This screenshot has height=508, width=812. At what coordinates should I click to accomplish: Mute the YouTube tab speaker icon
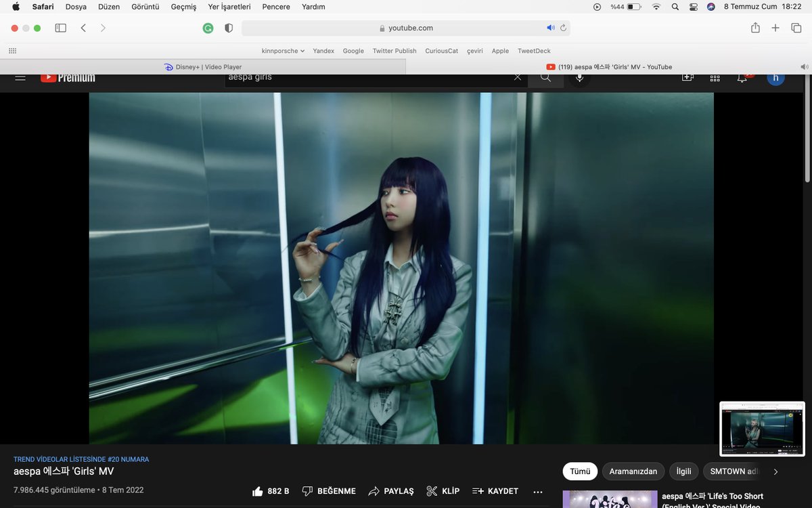coord(804,66)
